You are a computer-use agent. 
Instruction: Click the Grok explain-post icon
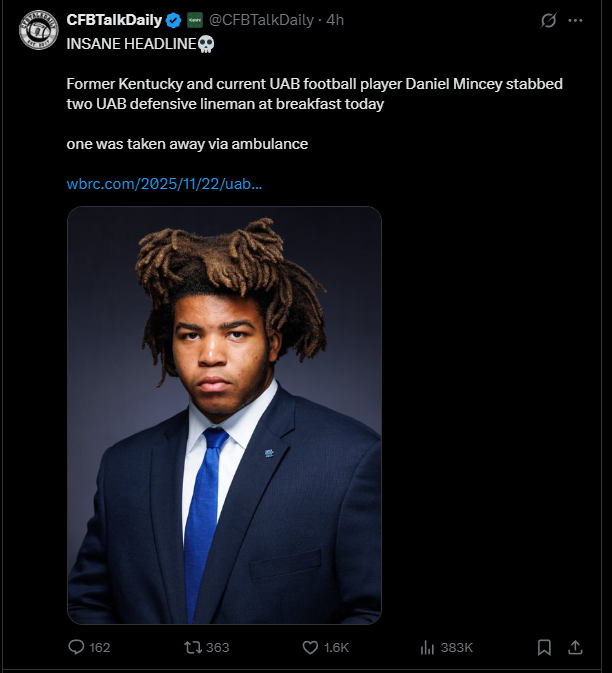click(548, 20)
